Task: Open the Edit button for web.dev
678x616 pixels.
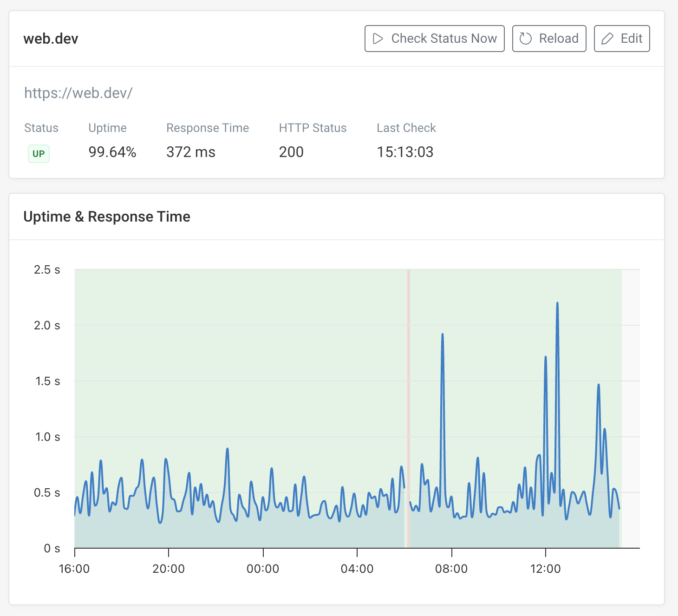Action: 622,39
